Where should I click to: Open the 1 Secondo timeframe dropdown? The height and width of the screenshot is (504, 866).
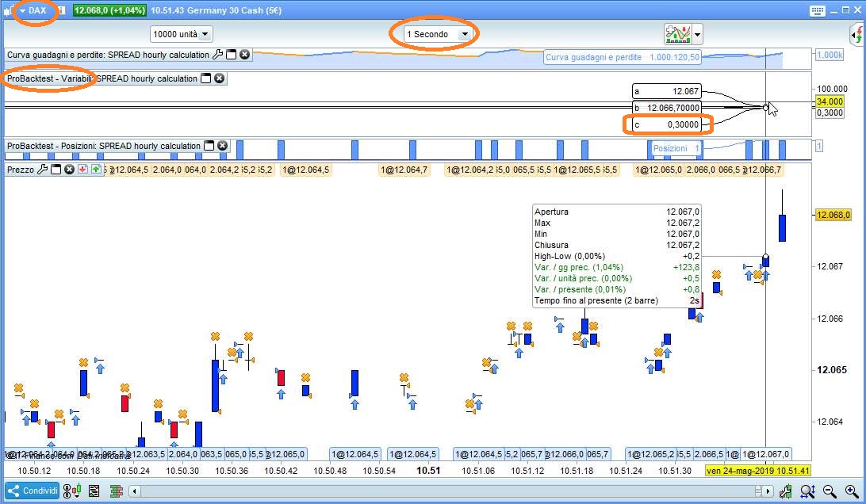coord(438,34)
